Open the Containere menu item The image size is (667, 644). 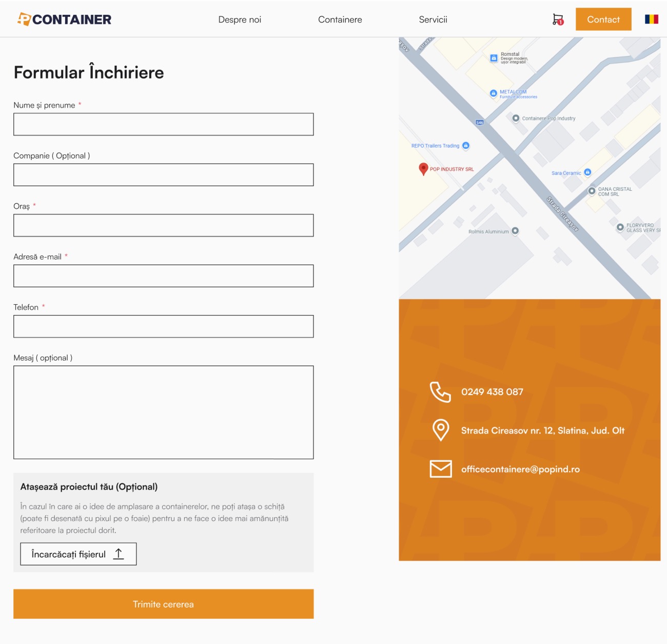pos(340,19)
